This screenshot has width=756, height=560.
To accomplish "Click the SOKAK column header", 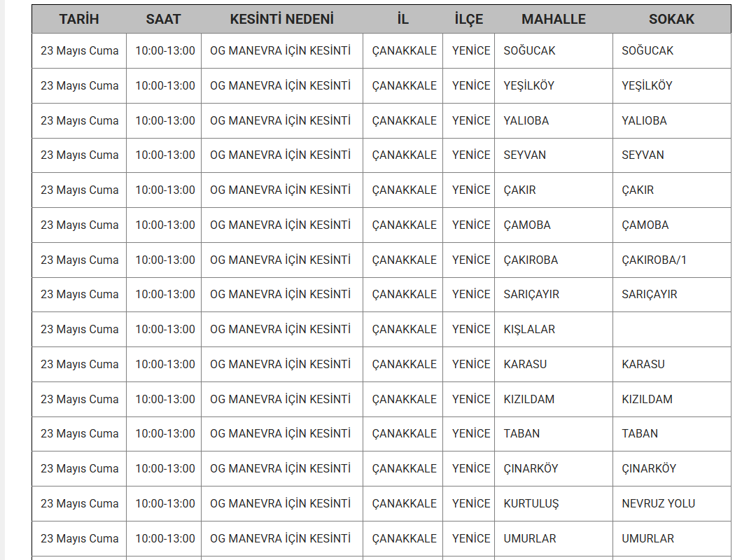I will (x=671, y=19).
